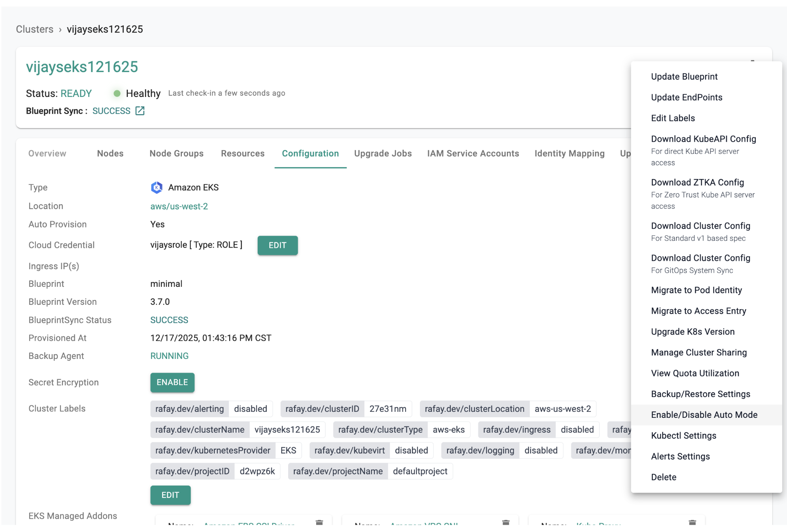
Task: Edit the Cluster Labels
Action: [170, 495]
